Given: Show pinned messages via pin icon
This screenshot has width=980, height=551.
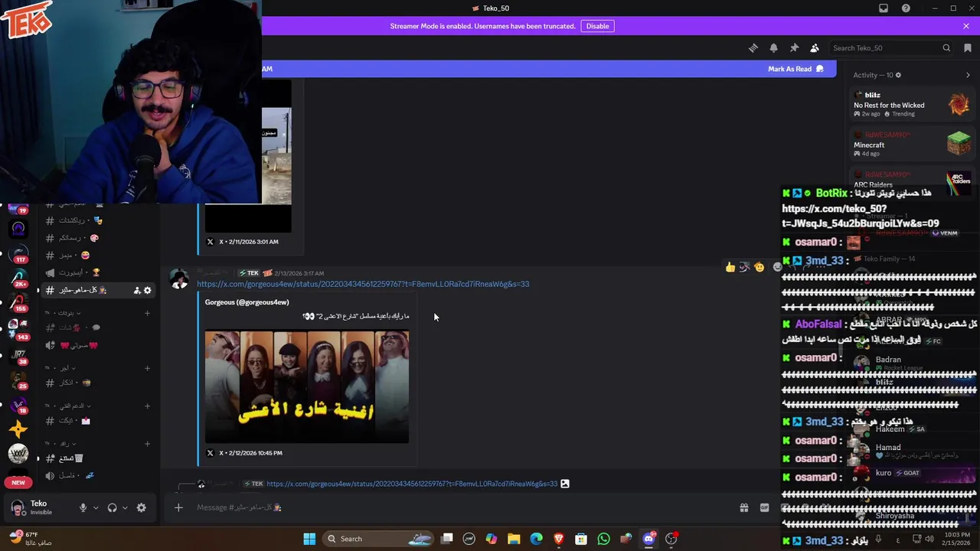Looking at the screenshot, I should (x=794, y=48).
